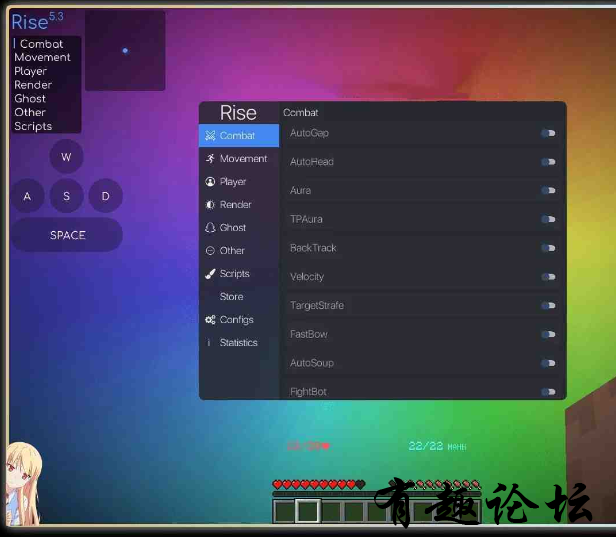The image size is (616, 537).
Task: Click the anime character image
Action: [x=24, y=484]
